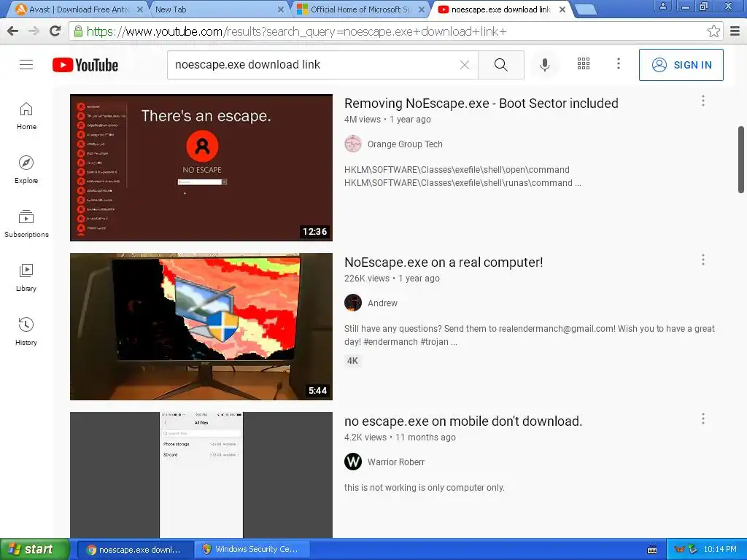Viewport: 747px width, 560px height.
Task: Play the 12:36 There's an escape thumbnail
Action: tap(201, 168)
